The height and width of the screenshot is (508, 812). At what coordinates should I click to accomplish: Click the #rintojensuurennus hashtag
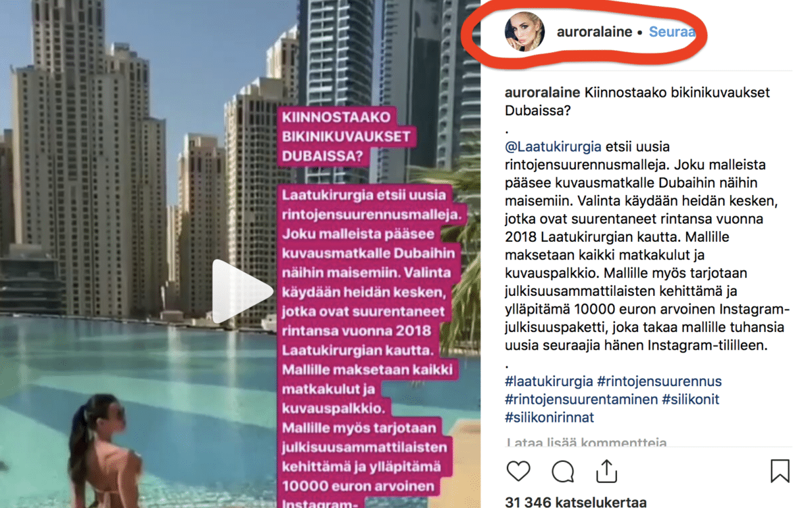pos(659,381)
